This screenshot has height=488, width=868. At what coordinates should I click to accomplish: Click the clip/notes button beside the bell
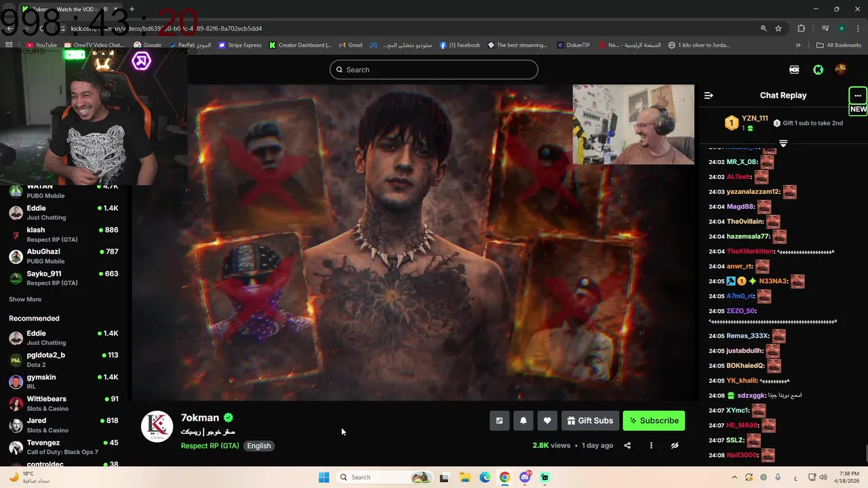tap(499, 420)
